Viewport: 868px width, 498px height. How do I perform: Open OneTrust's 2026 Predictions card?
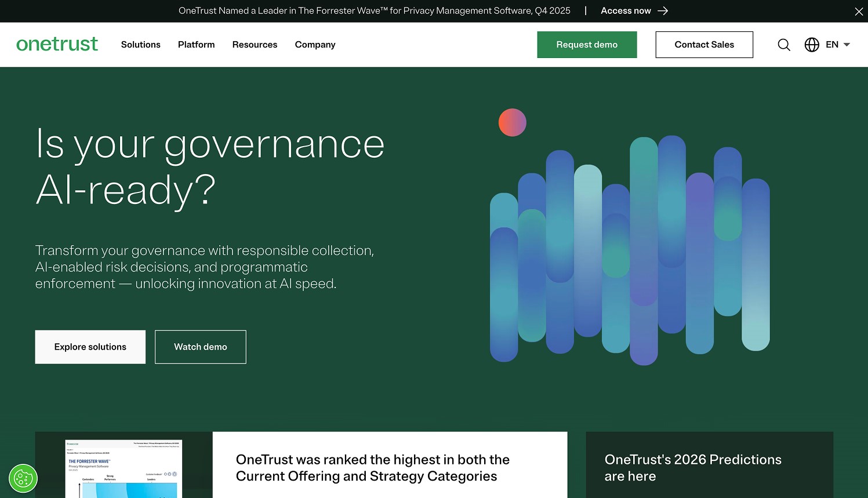pos(692,467)
